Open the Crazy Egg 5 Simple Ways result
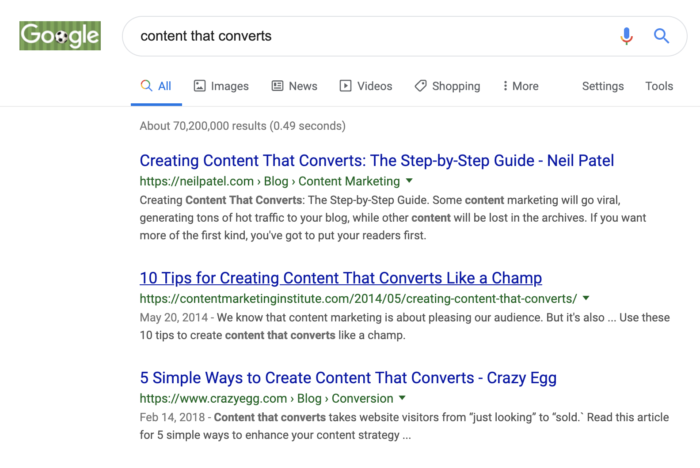This screenshot has height=468, width=700. 348,378
